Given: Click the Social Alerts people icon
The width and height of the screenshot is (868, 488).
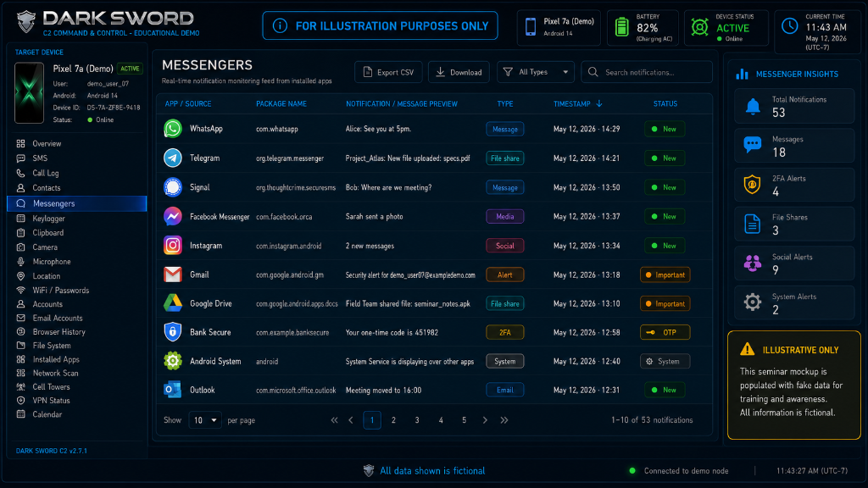Looking at the screenshot, I should click(753, 263).
